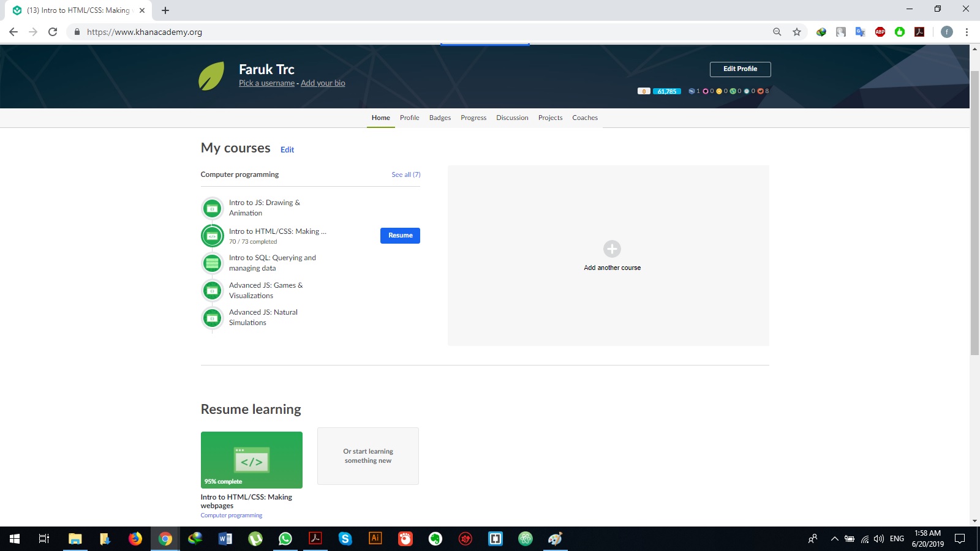Viewport: 980px width, 551px height.
Task: Close the Intro to HTML/CSS browser tab
Action: [142, 10]
